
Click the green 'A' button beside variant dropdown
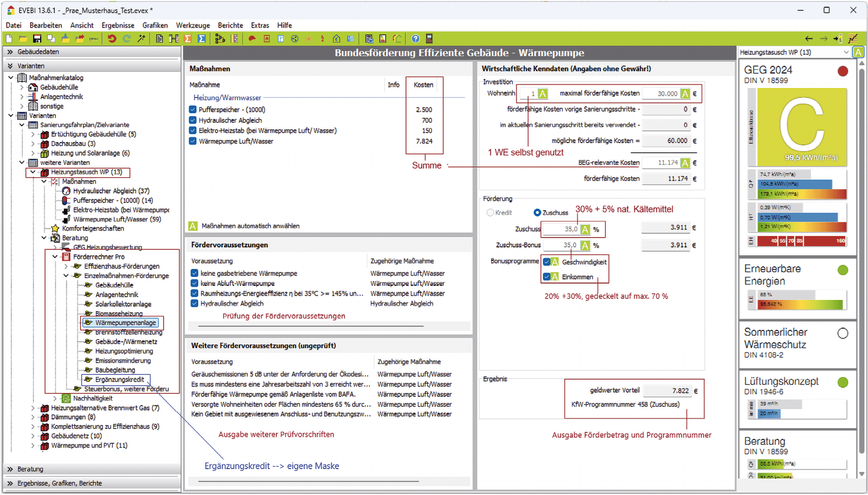859,52
